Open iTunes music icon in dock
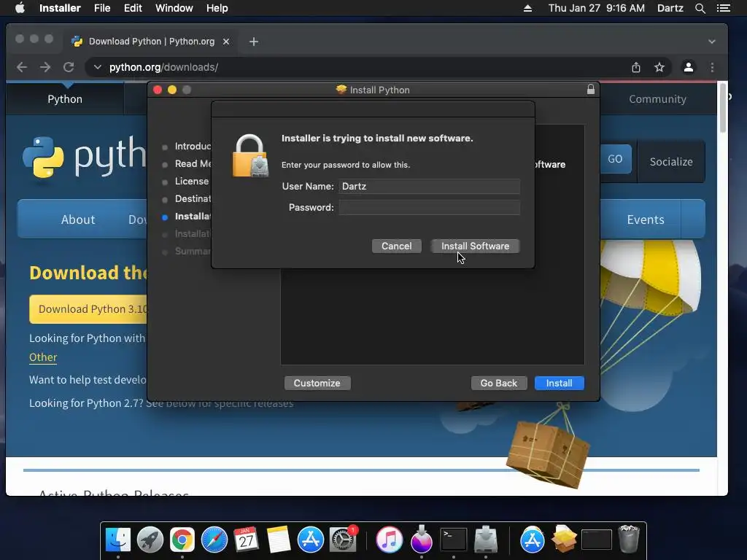The width and height of the screenshot is (747, 560). [390, 540]
